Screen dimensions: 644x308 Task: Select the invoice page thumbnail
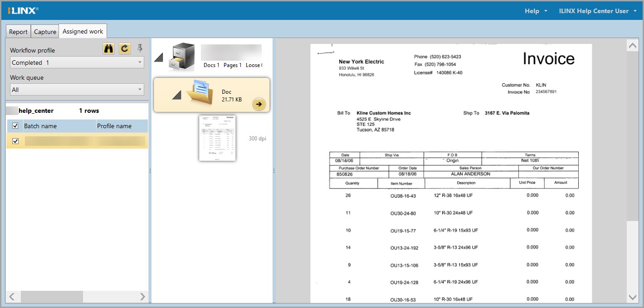pyautogui.click(x=217, y=138)
